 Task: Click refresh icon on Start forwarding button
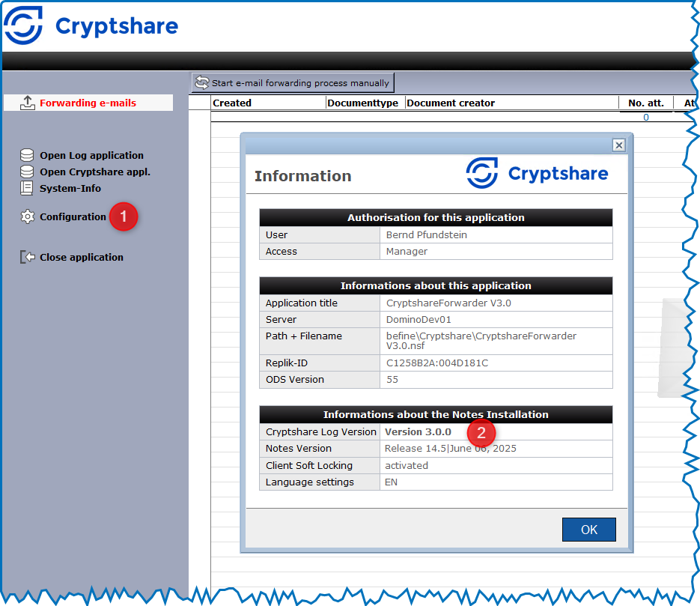point(202,82)
